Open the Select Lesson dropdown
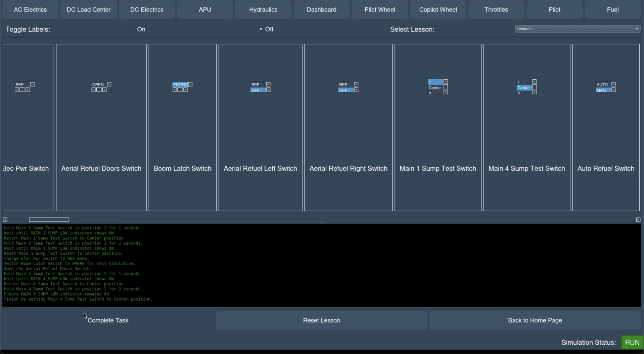 (x=578, y=29)
